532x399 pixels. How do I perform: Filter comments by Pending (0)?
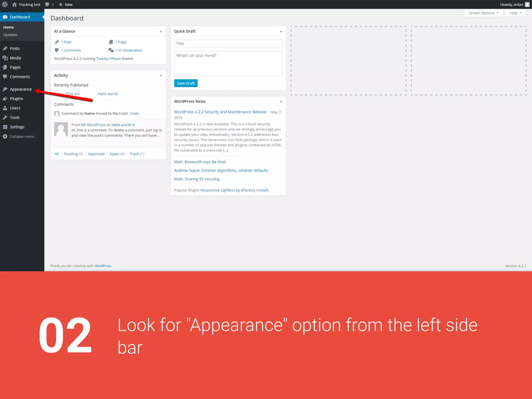click(x=74, y=154)
